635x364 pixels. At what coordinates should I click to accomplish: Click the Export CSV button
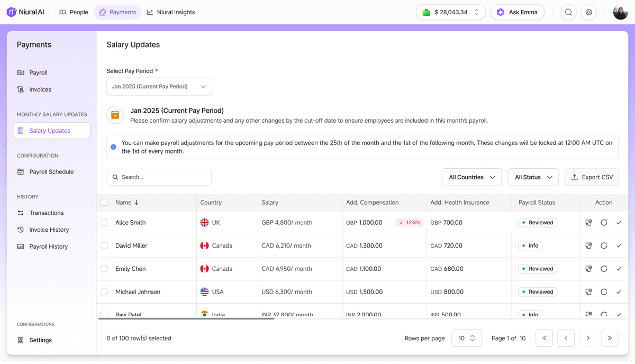pos(592,177)
